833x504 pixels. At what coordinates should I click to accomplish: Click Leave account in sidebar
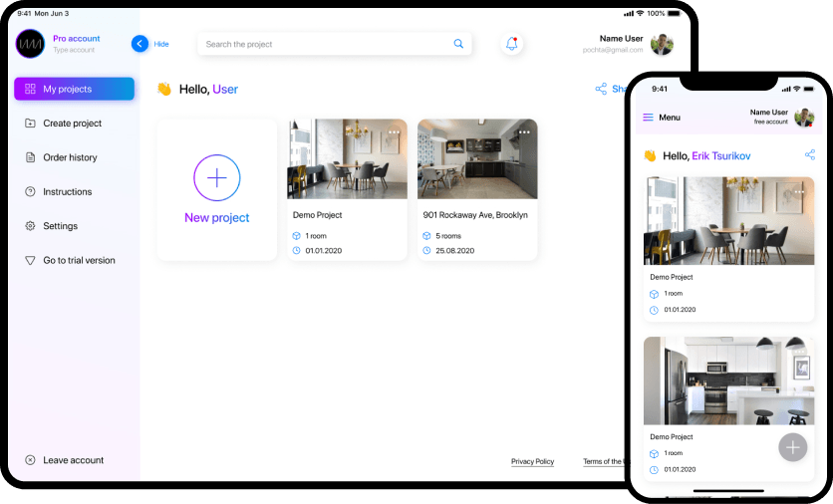(x=74, y=460)
